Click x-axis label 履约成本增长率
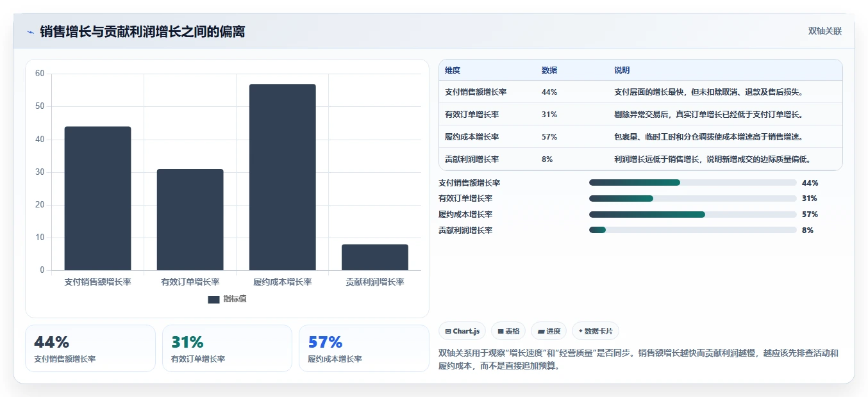The width and height of the screenshot is (868, 397). [282, 282]
